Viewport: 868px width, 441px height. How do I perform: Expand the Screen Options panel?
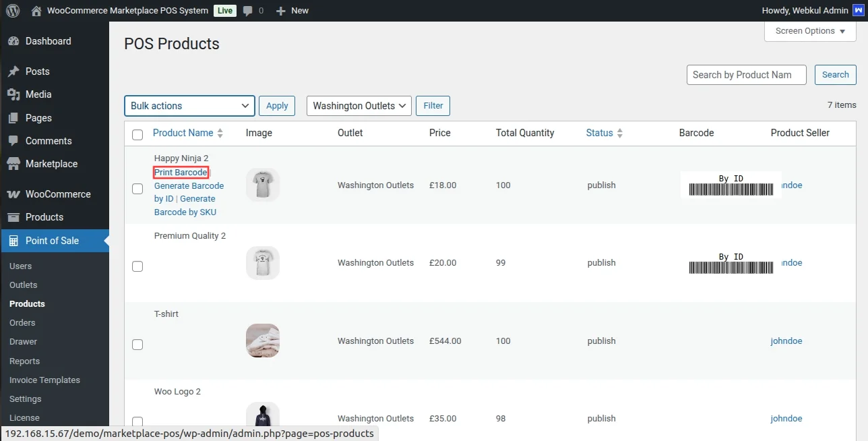(x=809, y=31)
